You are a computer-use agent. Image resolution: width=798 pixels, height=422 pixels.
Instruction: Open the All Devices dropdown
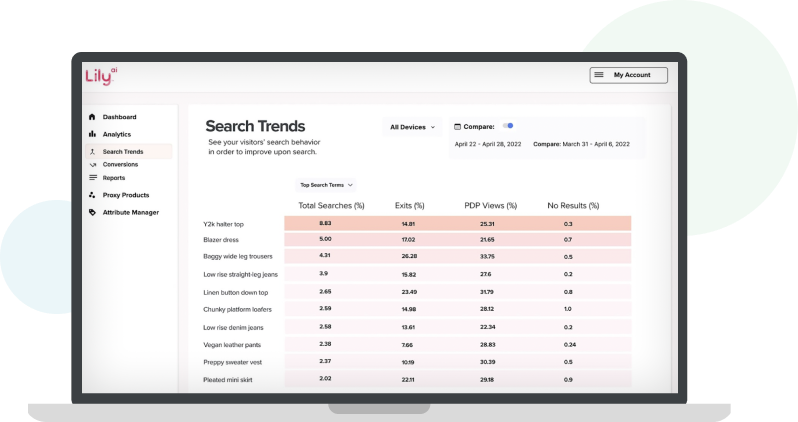pyautogui.click(x=412, y=127)
